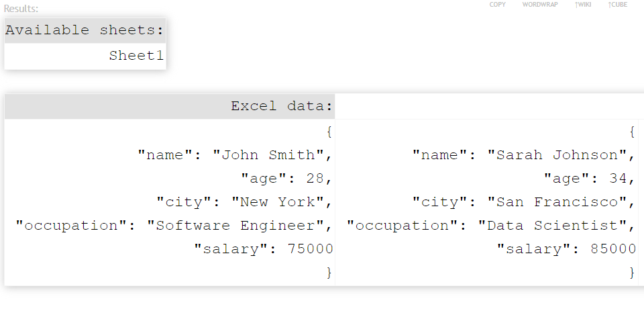Click the Results label
The width and height of the screenshot is (644, 313).
click(x=21, y=9)
